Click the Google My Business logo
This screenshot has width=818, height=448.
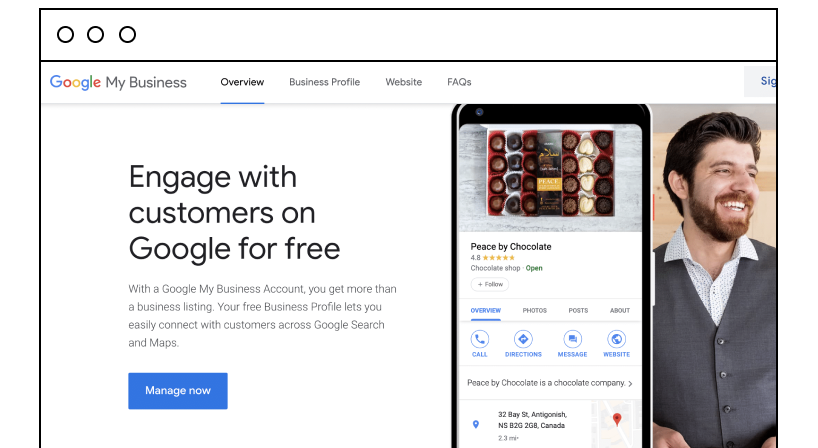tap(118, 82)
